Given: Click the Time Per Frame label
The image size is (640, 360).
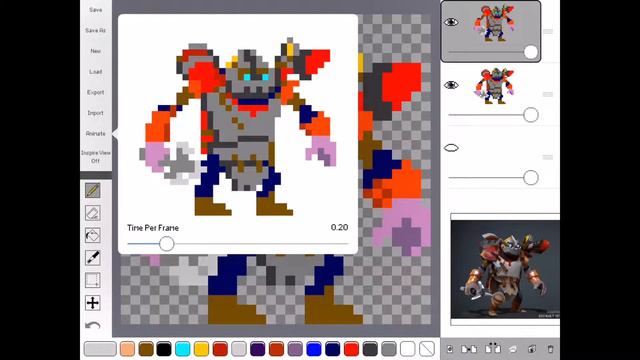Looking at the screenshot, I should [153, 228].
